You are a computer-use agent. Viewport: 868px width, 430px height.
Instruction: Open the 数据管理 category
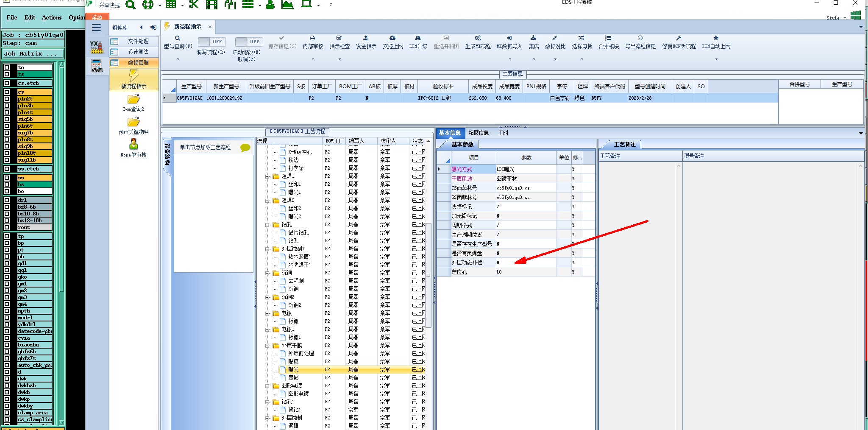134,62
